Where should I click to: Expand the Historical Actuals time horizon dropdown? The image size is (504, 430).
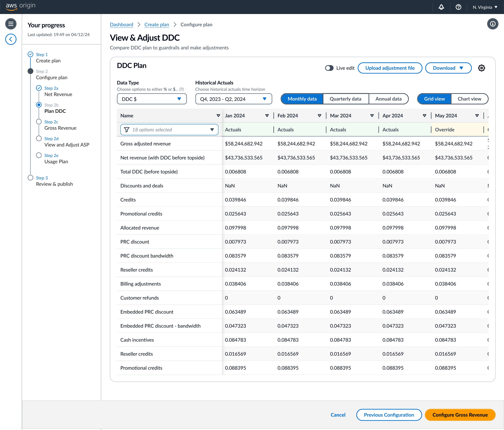(x=233, y=99)
